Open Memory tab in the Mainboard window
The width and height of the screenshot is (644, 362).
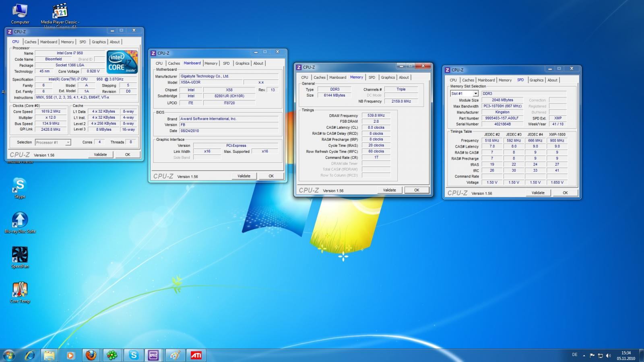pos(211,63)
